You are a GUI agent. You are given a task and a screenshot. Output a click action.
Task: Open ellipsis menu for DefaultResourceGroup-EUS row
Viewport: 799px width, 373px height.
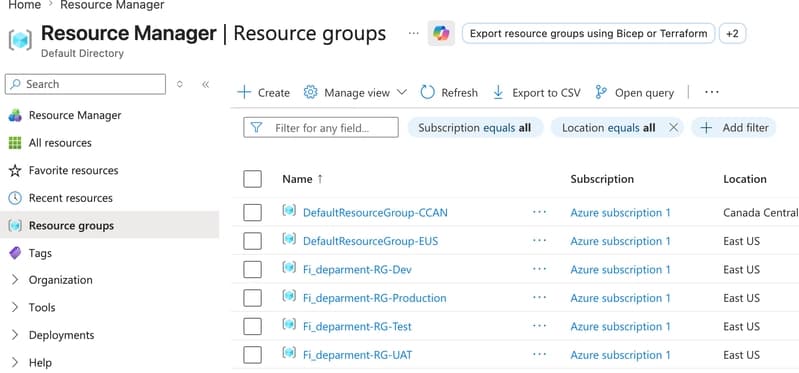pyautogui.click(x=539, y=241)
